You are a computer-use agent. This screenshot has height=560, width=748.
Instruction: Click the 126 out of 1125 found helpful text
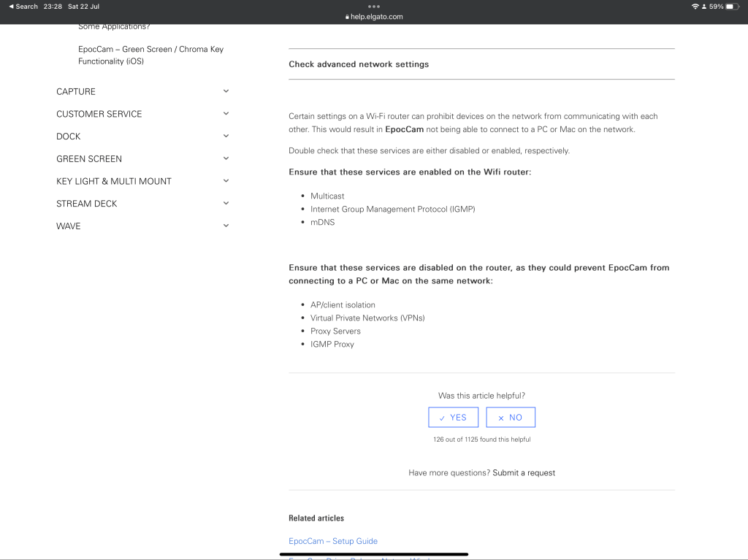tap(482, 440)
